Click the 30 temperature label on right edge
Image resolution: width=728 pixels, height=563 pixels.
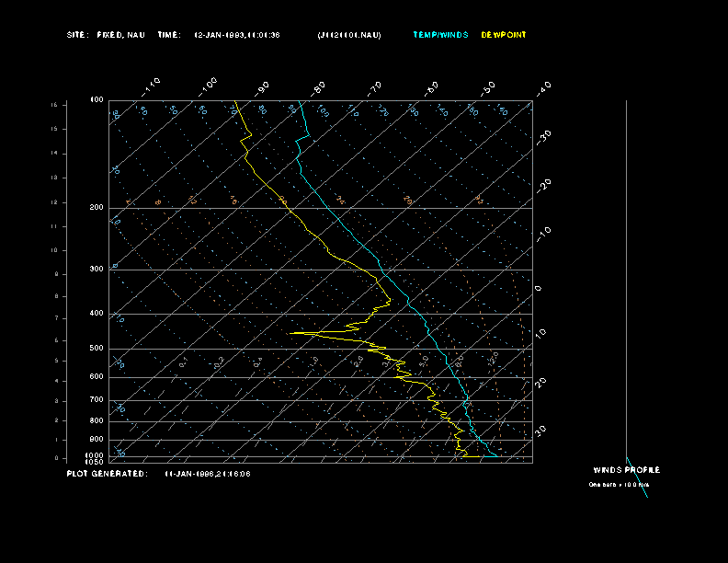click(x=540, y=431)
